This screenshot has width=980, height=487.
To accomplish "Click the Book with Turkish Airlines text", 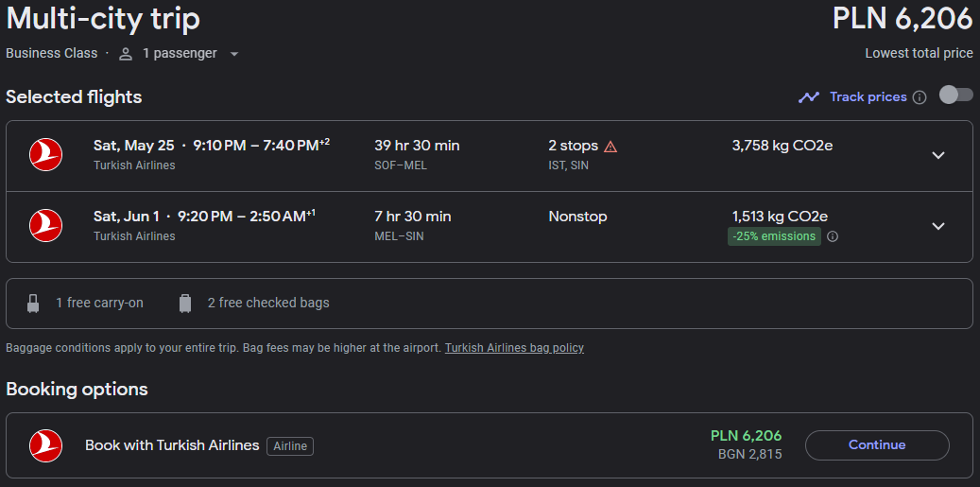I will click(172, 445).
